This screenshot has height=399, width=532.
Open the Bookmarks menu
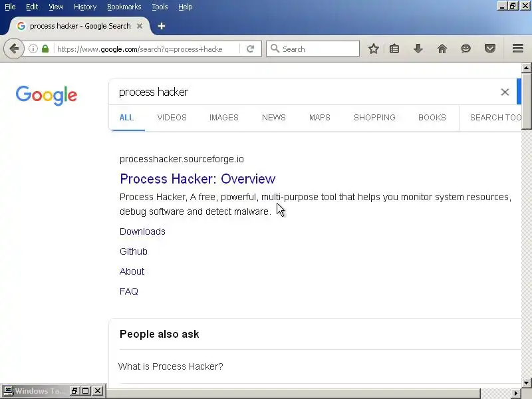tap(124, 7)
